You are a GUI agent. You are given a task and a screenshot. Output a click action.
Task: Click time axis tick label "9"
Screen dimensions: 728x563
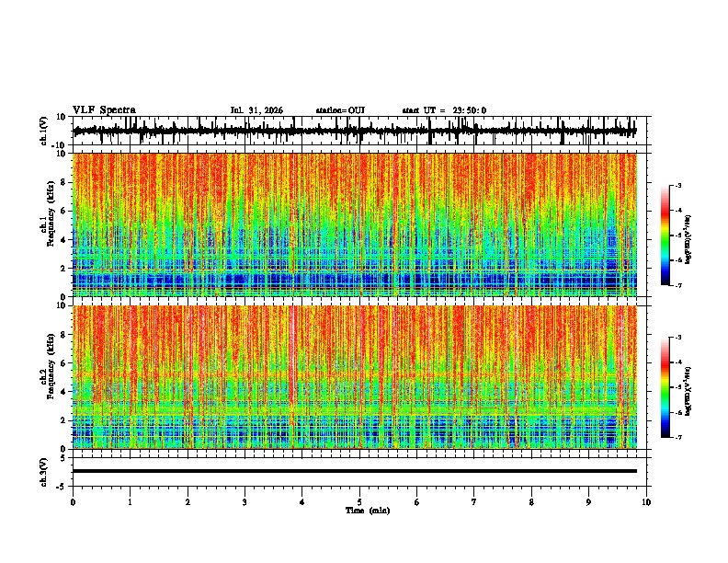pyautogui.click(x=588, y=502)
